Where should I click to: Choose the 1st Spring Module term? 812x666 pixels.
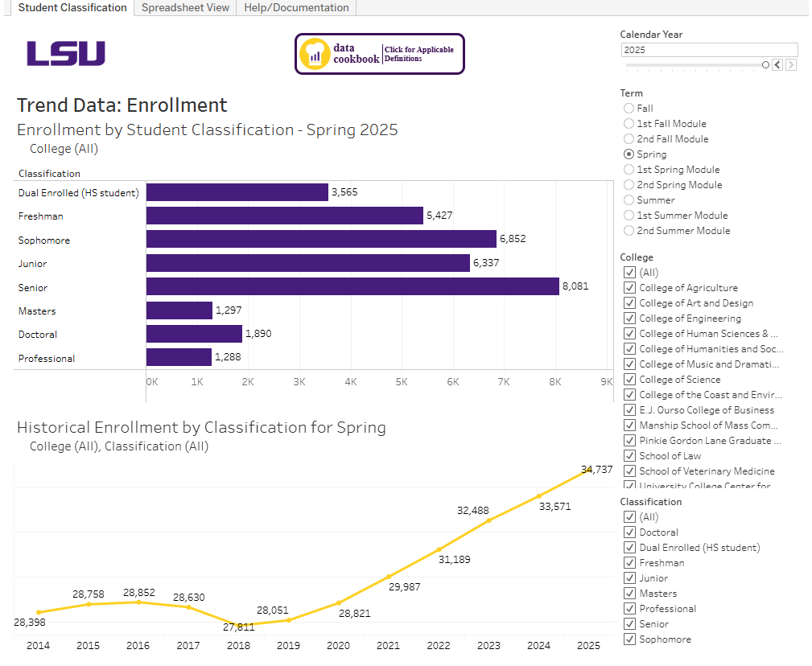pos(628,169)
